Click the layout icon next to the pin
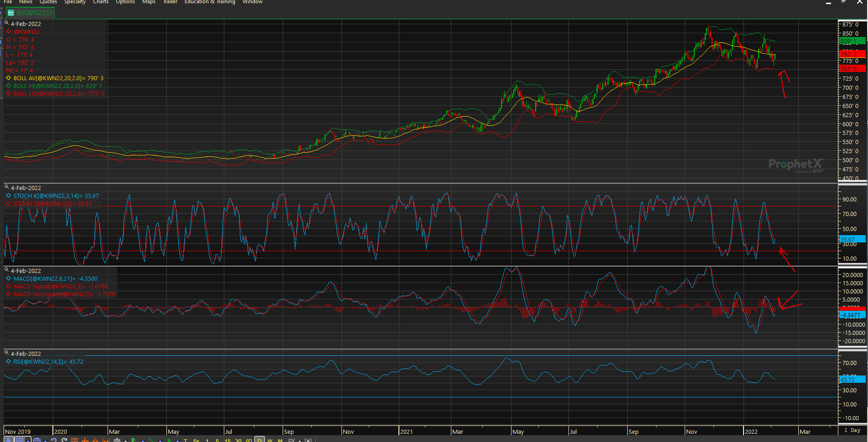The width and height of the screenshot is (868, 442). coord(20,440)
